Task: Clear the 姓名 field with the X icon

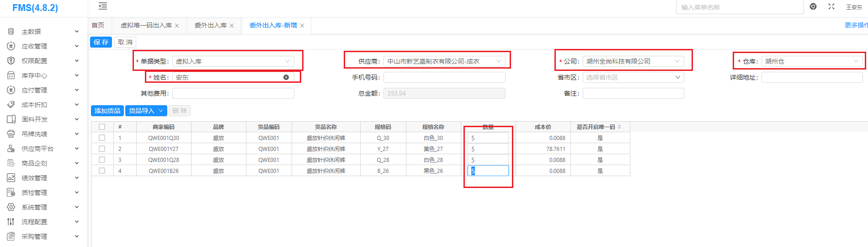Action: 286,77
